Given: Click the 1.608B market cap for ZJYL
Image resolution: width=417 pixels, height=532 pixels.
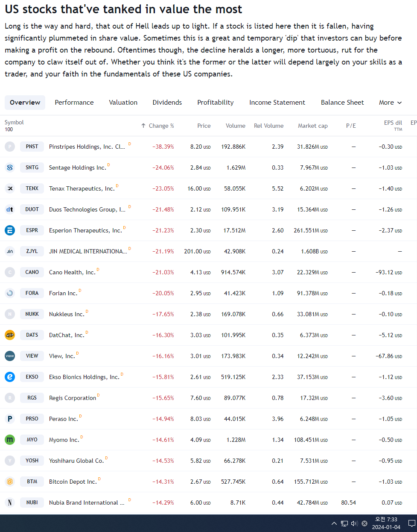Looking at the screenshot, I should tap(314, 251).
